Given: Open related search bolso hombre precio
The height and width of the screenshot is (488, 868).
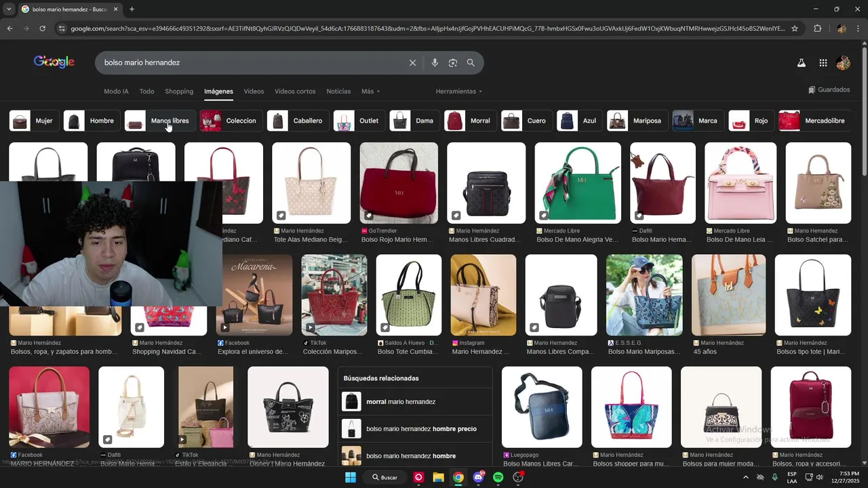Looking at the screenshot, I should 415,429.
